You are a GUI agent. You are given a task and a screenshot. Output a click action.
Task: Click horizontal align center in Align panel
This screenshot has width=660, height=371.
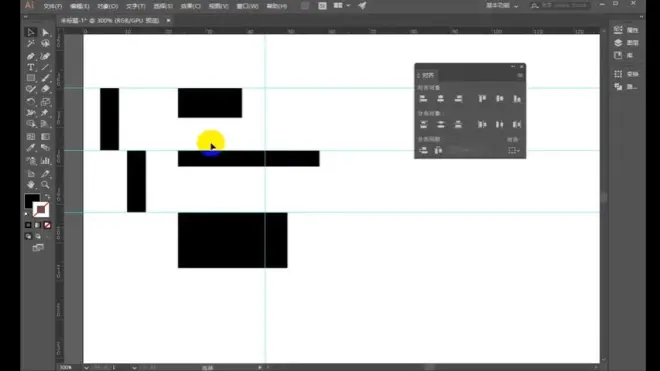click(x=440, y=99)
